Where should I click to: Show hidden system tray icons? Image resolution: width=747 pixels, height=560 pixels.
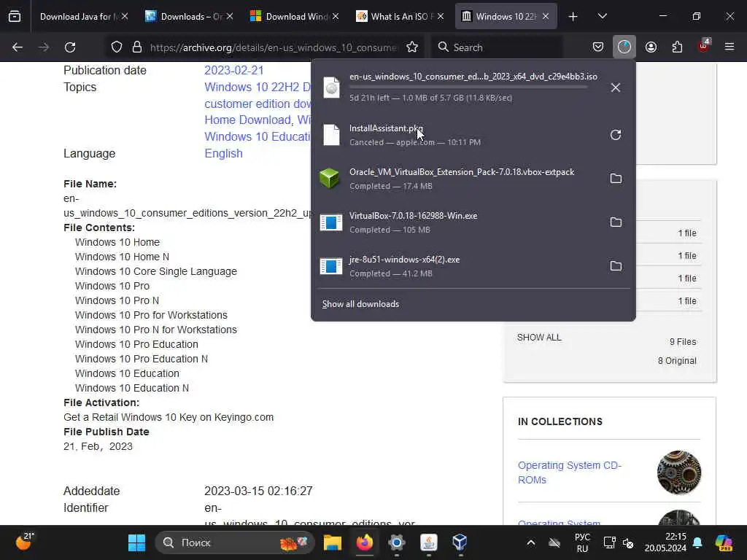tap(531, 542)
